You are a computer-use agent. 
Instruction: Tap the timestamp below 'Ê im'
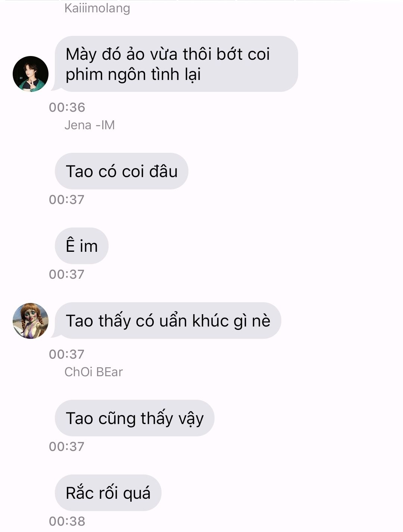pos(67,274)
